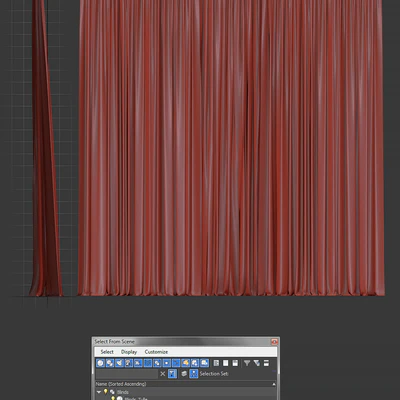Toggle Display Space Warps filter icon
Viewport: 400px width, 400px height.
pyautogui.click(x=148, y=363)
